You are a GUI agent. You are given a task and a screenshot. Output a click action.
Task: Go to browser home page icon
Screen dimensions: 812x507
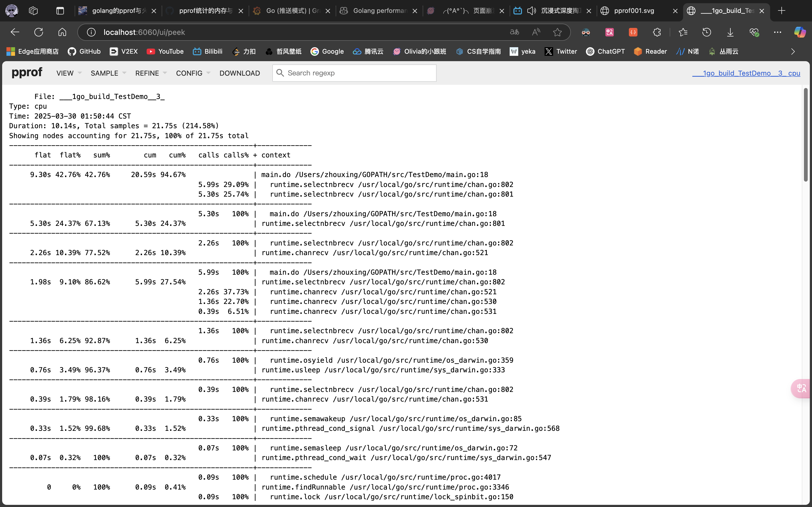(x=62, y=32)
